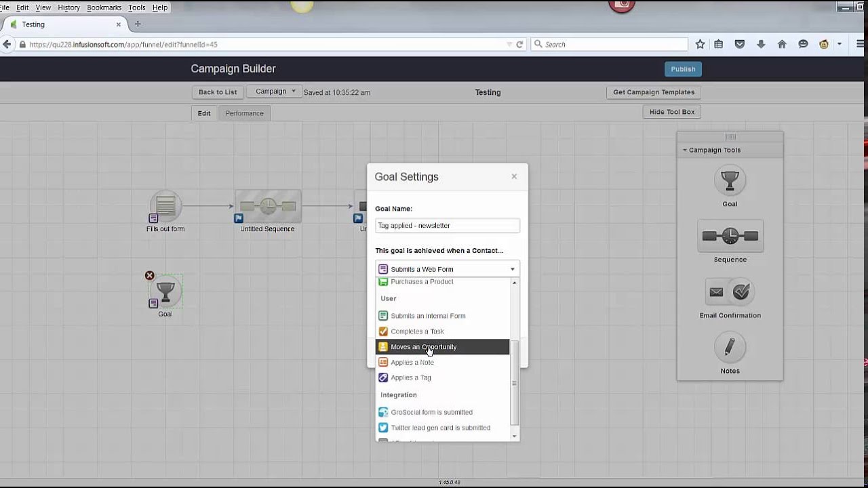Open the URL history dropdown arrow
868x488 pixels.
[x=509, y=44]
